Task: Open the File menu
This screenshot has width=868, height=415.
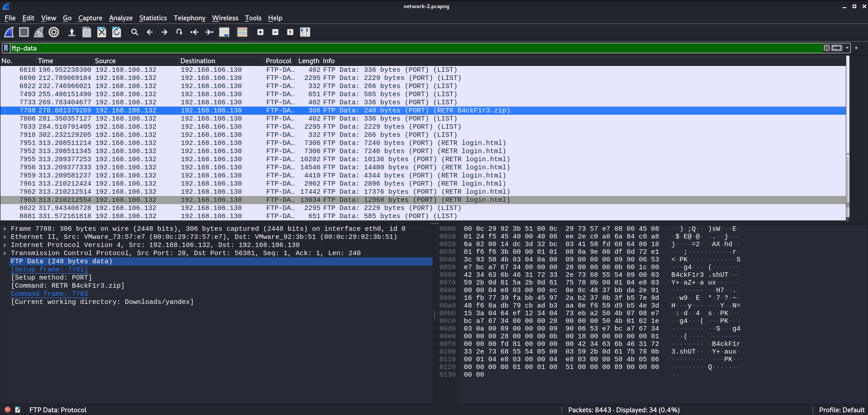Action: 10,18
